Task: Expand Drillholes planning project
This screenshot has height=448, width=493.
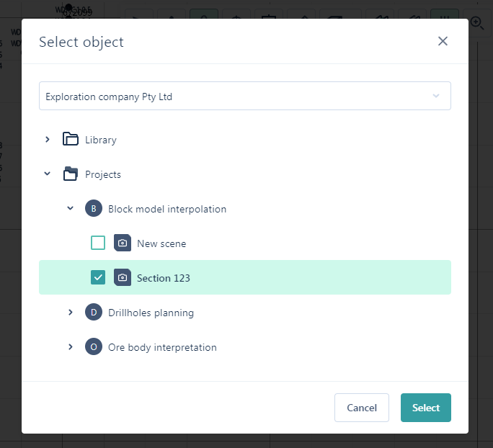Action: 71,313
